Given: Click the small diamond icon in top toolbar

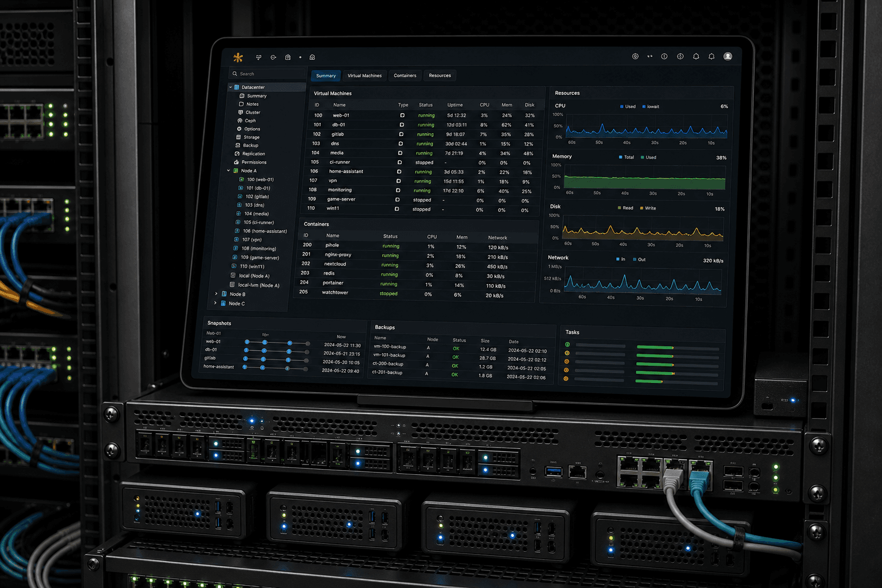Looking at the screenshot, I should coord(300,57).
